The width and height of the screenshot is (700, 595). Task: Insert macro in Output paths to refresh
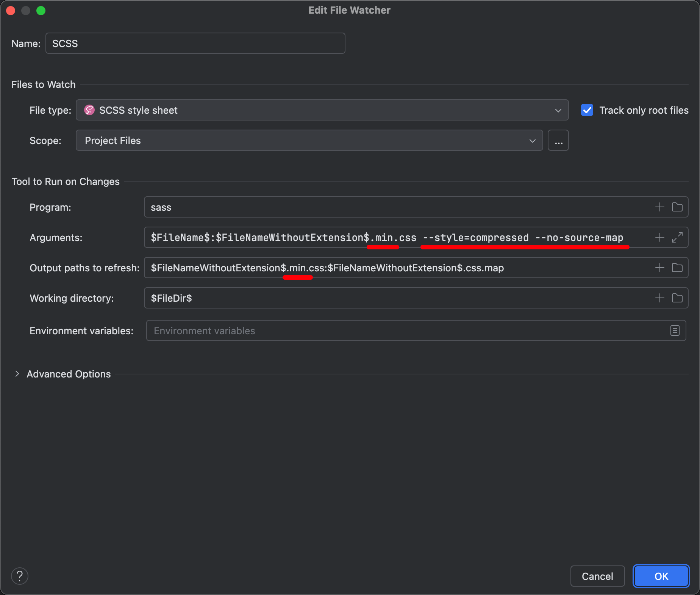659,268
